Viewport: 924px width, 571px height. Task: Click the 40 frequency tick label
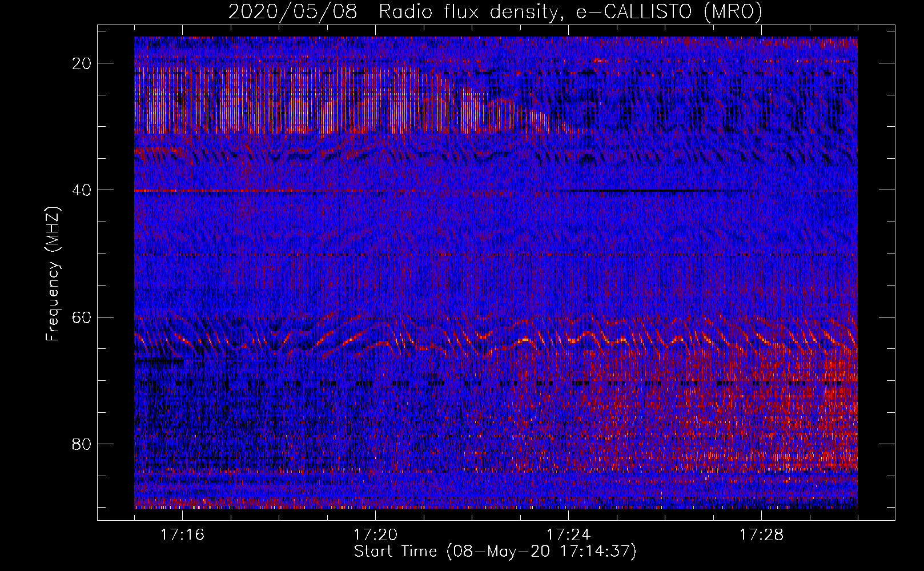pyautogui.click(x=82, y=190)
